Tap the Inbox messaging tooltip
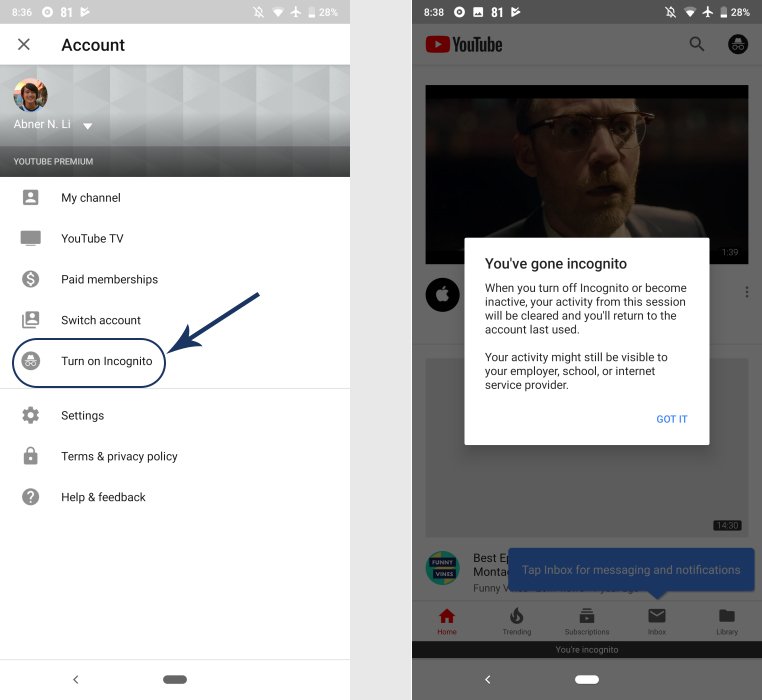The width and height of the screenshot is (762, 700). tap(631, 570)
